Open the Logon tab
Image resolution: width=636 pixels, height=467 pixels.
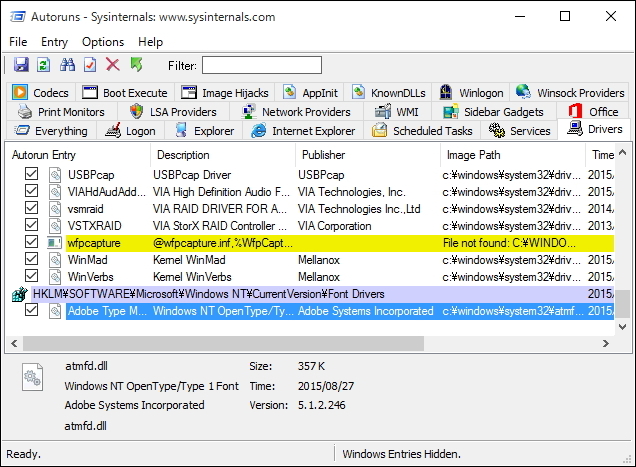tap(130, 131)
